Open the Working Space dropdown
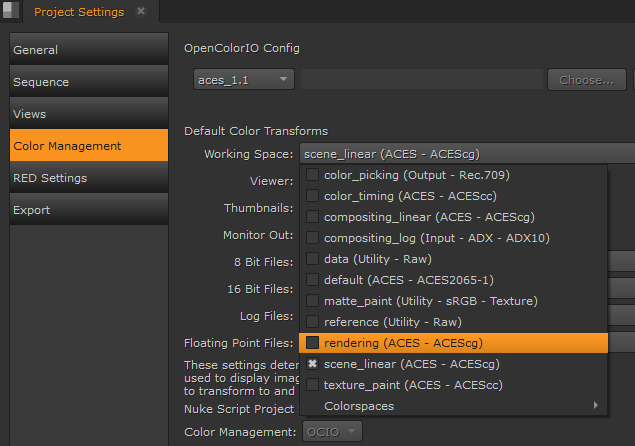 (466, 154)
